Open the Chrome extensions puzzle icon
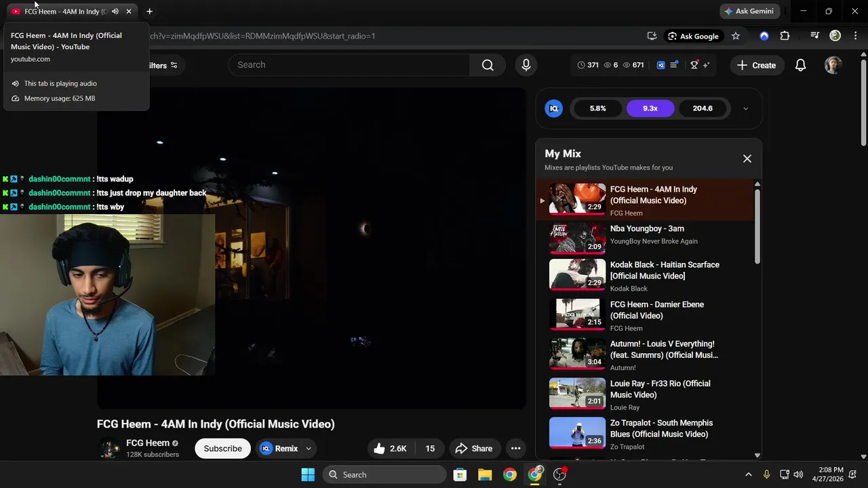This screenshot has height=488, width=868. click(x=785, y=36)
